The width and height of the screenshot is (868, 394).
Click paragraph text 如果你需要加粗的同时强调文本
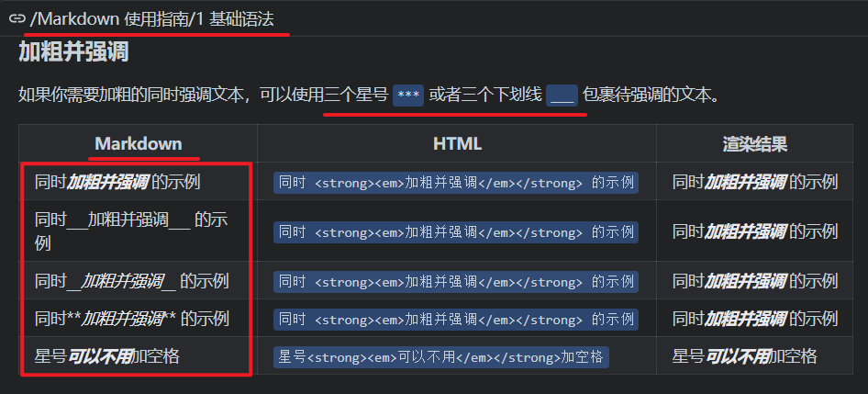[x=131, y=96]
